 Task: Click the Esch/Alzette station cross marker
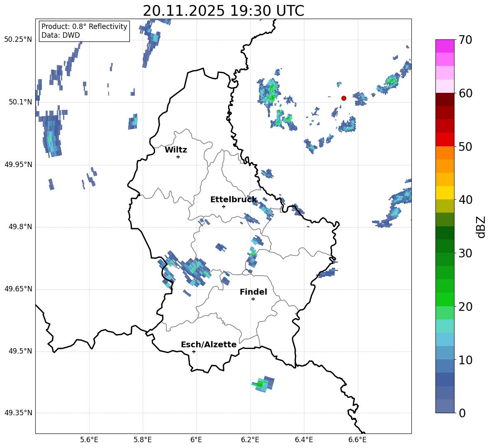[x=194, y=351]
